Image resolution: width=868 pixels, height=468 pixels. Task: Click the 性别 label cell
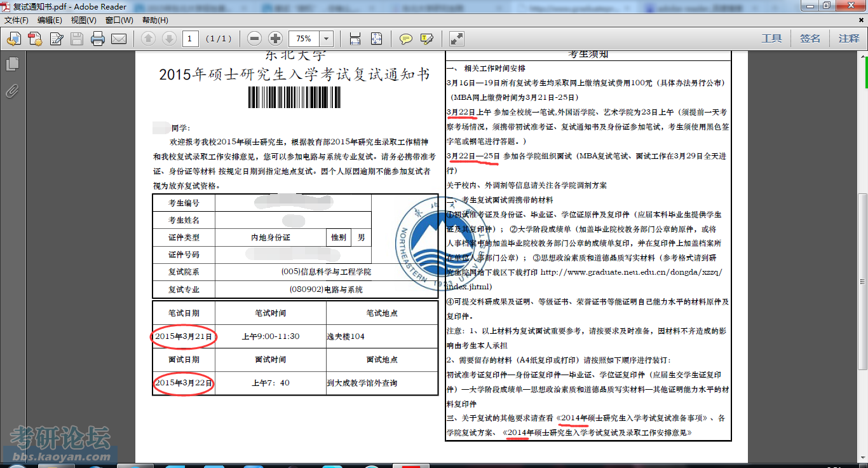pos(339,237)
